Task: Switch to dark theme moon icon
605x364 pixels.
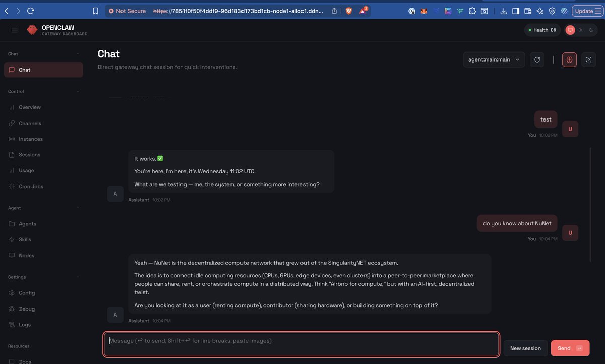Action: (591, 30)
